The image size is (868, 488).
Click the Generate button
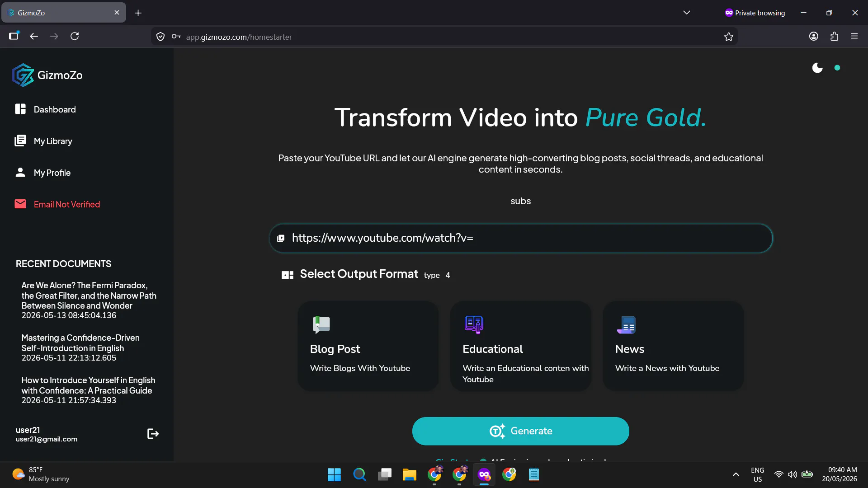tap(521, 431)
